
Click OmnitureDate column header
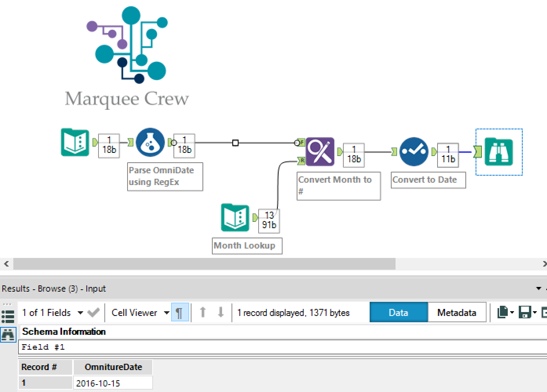tap(113, 367)
